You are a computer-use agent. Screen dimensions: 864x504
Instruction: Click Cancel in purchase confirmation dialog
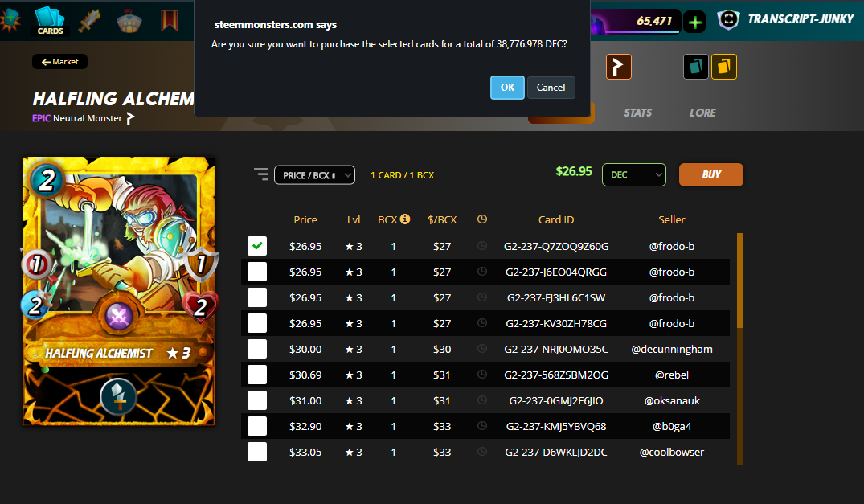(x=551, y=87)
